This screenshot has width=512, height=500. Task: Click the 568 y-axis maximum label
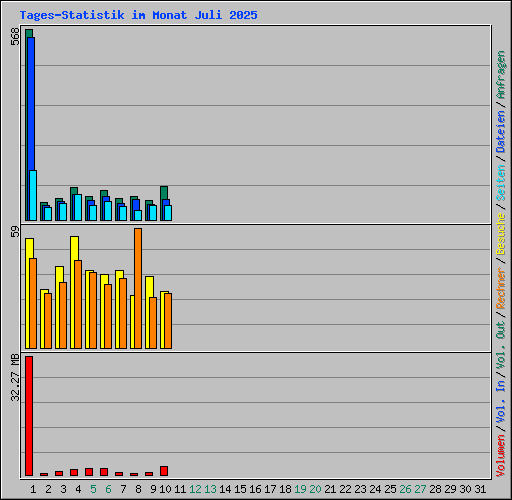tap(15, 36)
